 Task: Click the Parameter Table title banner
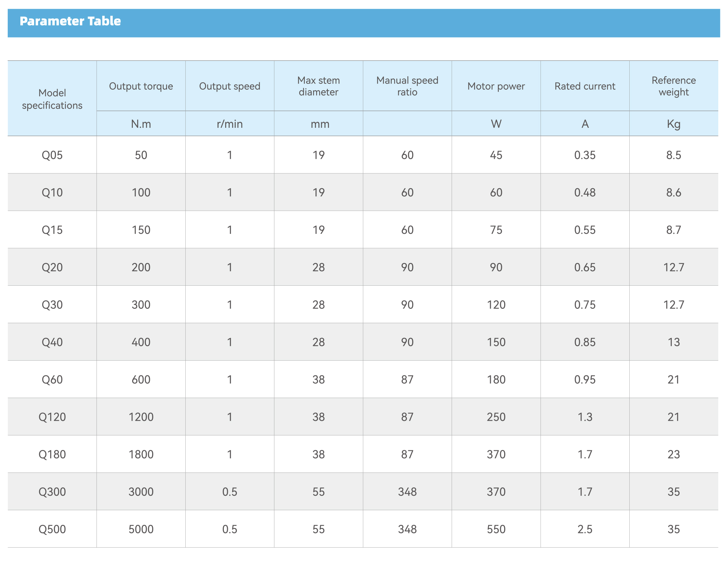[70, 21]
